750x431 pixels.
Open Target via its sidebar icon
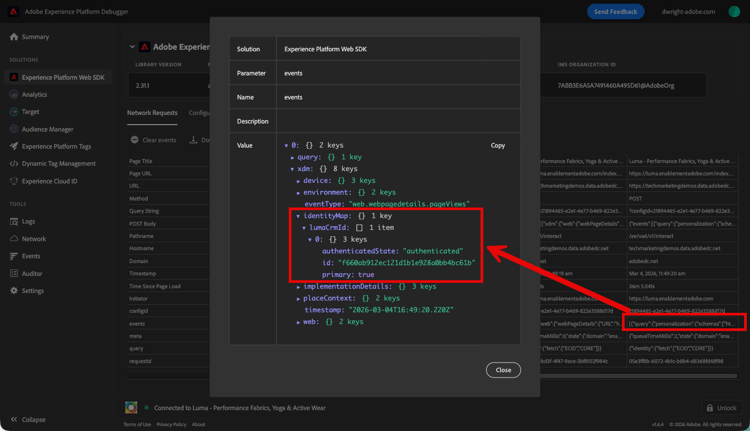(14, 111)
